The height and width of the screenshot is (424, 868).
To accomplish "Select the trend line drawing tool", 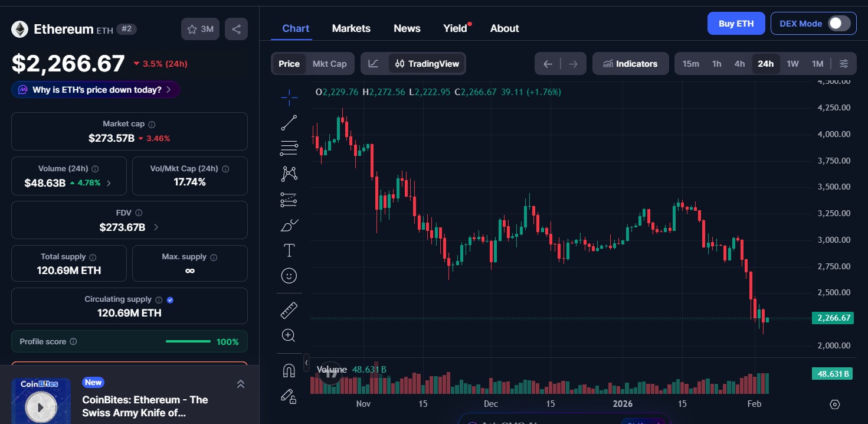I will coord(289,122).
